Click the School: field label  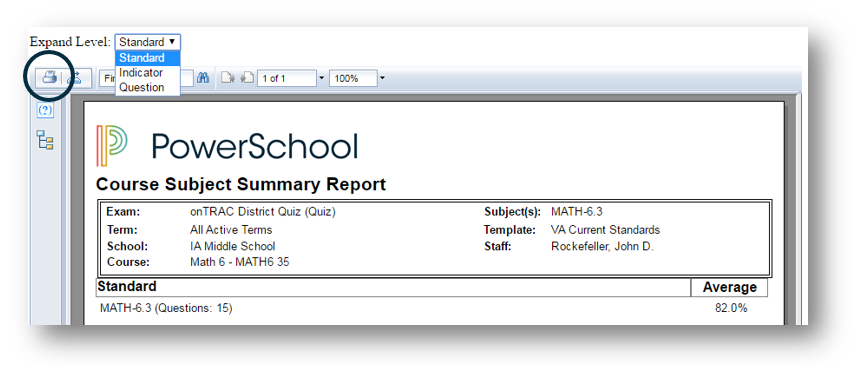pos(127,246)
